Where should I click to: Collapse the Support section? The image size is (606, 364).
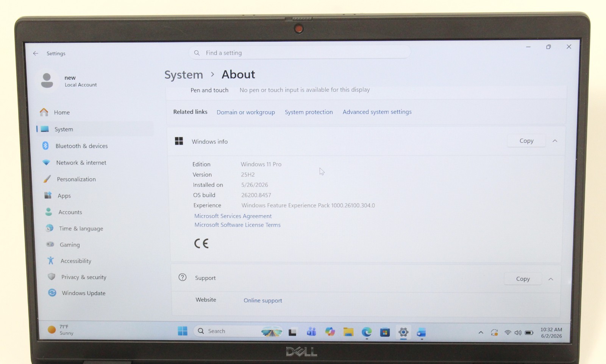pyautogui.click(x=551, y=279)
